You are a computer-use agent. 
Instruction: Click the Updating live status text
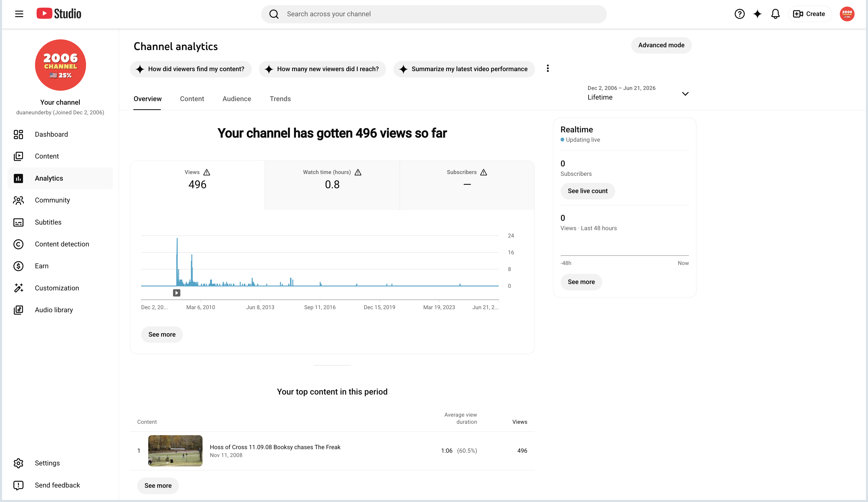(583, 140)
